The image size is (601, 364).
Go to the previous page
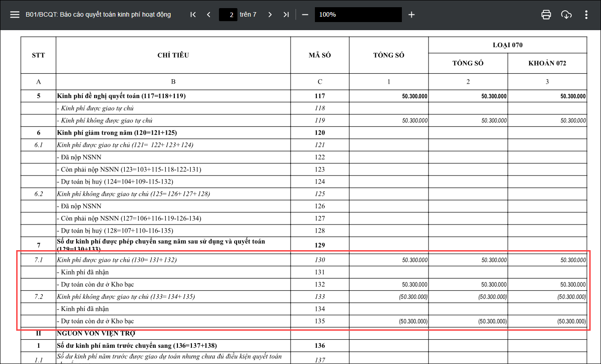[x=208, y=14]
